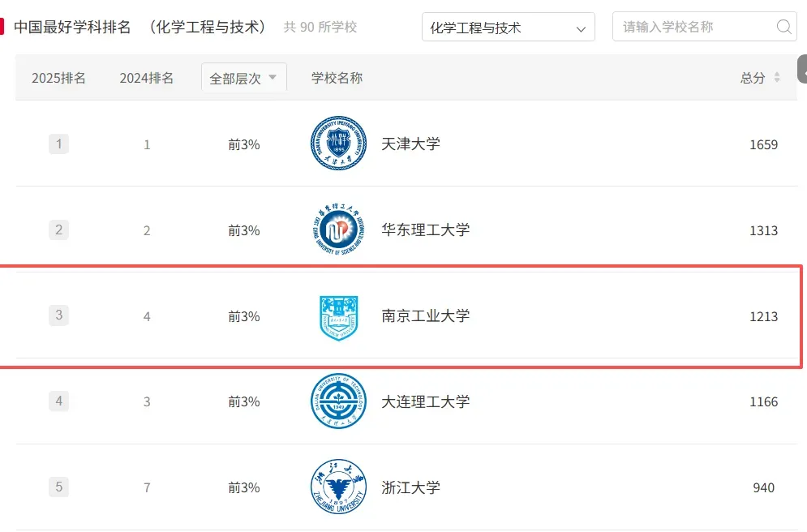807x532 pixels.
Task: Click the Dalian University of Technology logo
Action: pyautogui.click(x=339, y=401)
